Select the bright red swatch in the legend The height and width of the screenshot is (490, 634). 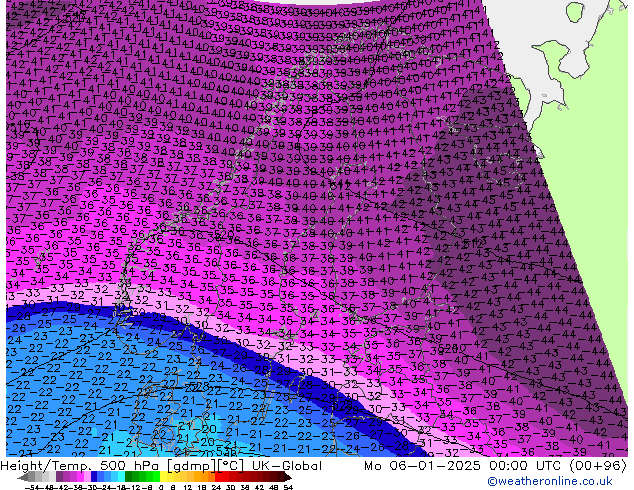click(x=218, y=477)
